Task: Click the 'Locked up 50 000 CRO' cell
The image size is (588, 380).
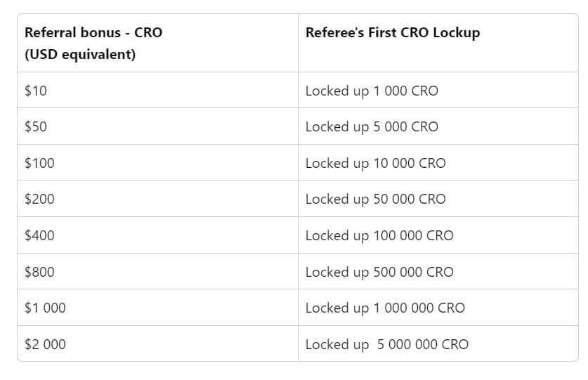Action: point(375,199)
